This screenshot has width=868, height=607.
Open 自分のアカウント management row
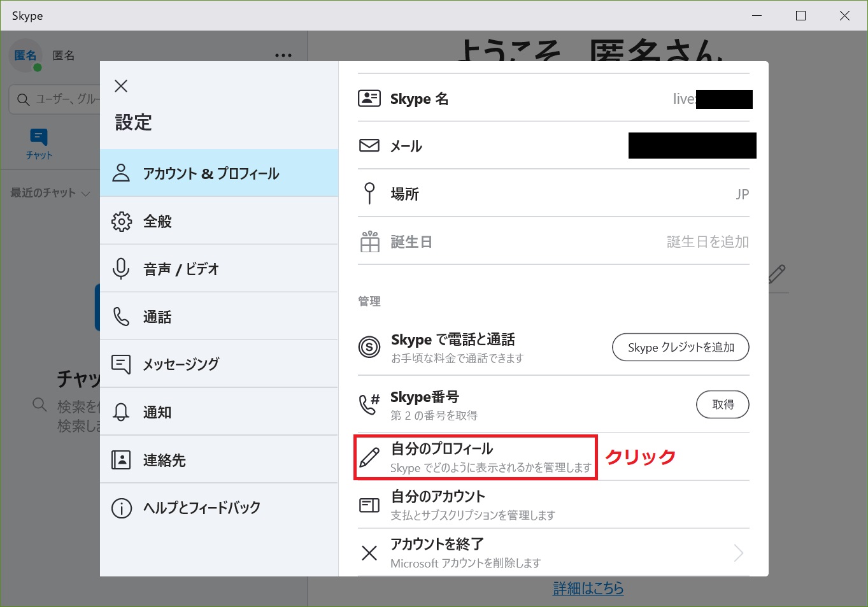[553, 505]
